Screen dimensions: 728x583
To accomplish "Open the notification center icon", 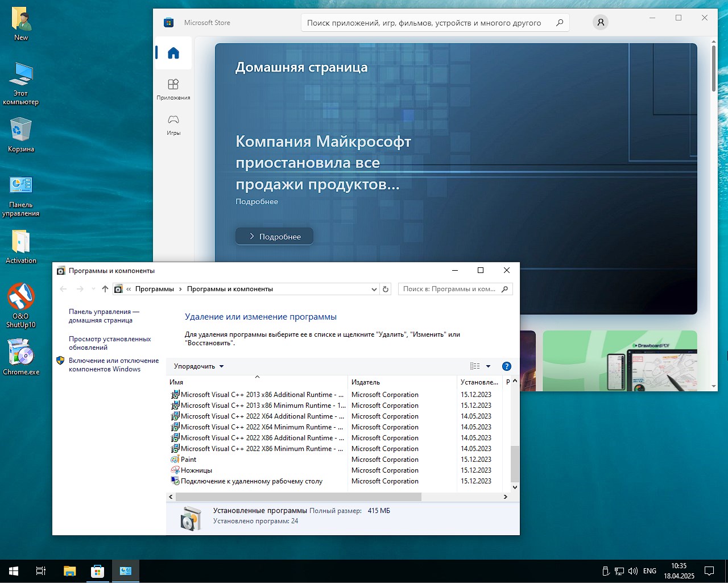I will (709, 571).
